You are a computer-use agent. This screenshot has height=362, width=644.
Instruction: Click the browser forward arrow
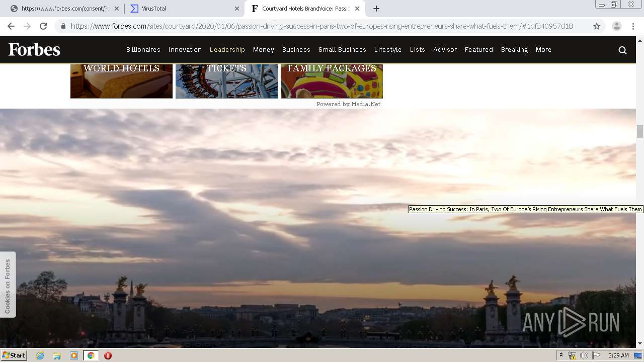tap(27, 26)
